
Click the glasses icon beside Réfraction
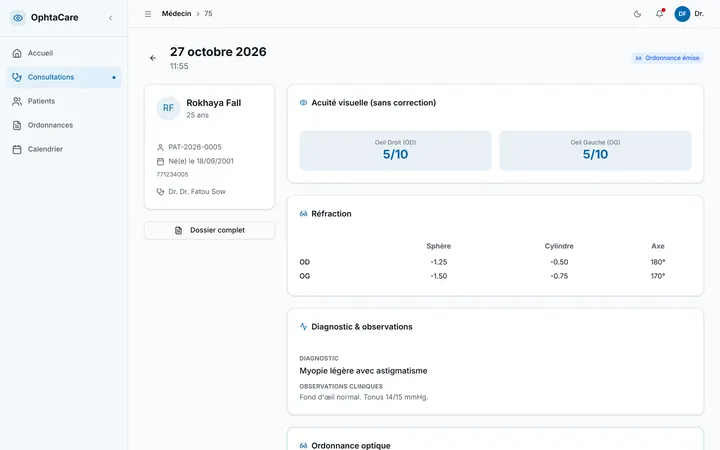304,214
